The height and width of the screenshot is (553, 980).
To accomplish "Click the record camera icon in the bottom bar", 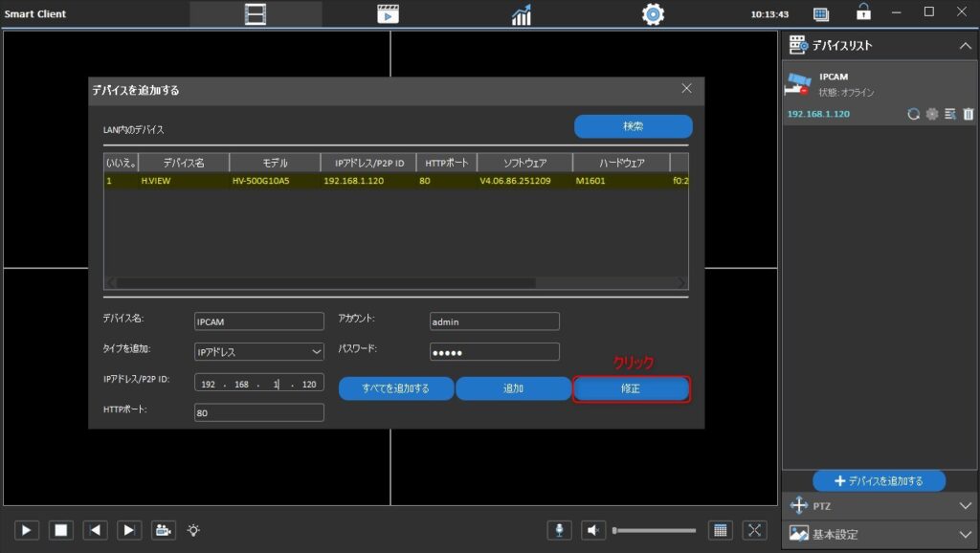I will pos(164,530).
